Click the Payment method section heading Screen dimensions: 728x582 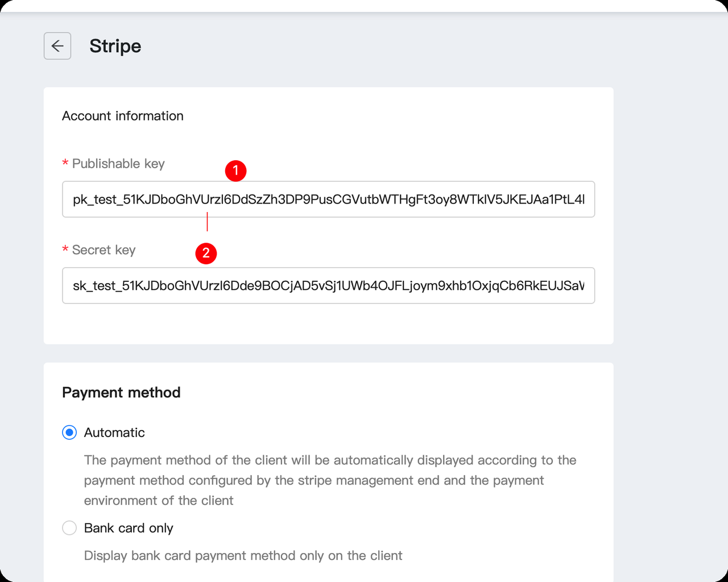point(121,393)
